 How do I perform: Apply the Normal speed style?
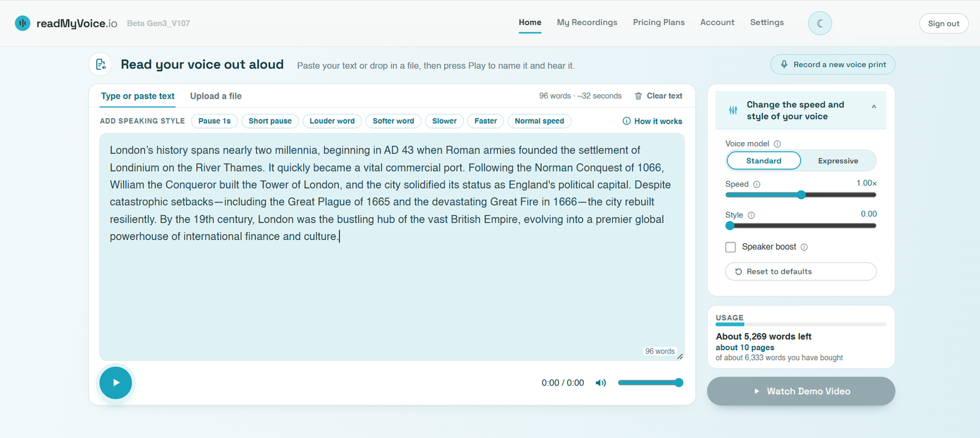pyautogui.click(x=540, y=121)
